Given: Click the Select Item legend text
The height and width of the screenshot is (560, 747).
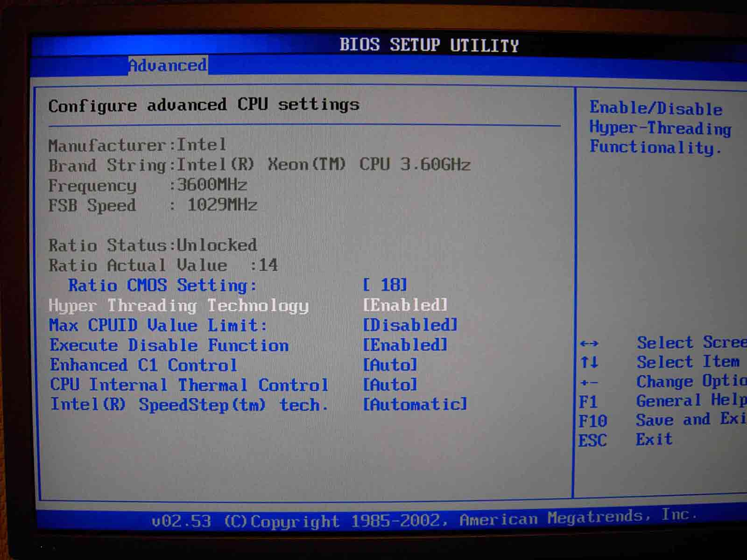Looking at the screenshot, I should click(x=689, y=362).
